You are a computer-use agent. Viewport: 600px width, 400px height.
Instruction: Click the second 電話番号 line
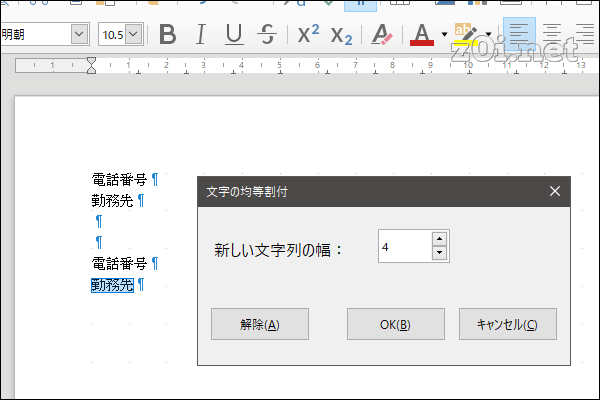(x=119, y=264)
